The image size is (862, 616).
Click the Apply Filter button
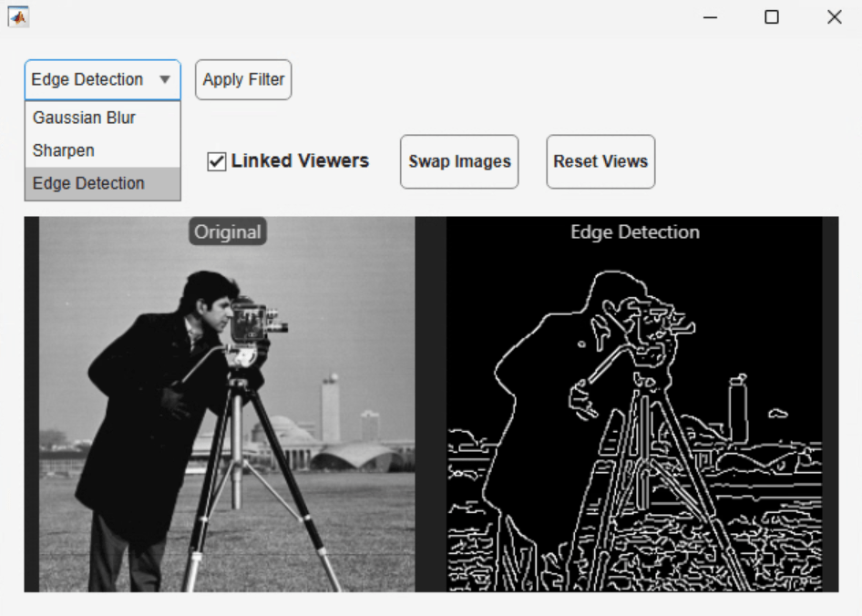(243, 80)
